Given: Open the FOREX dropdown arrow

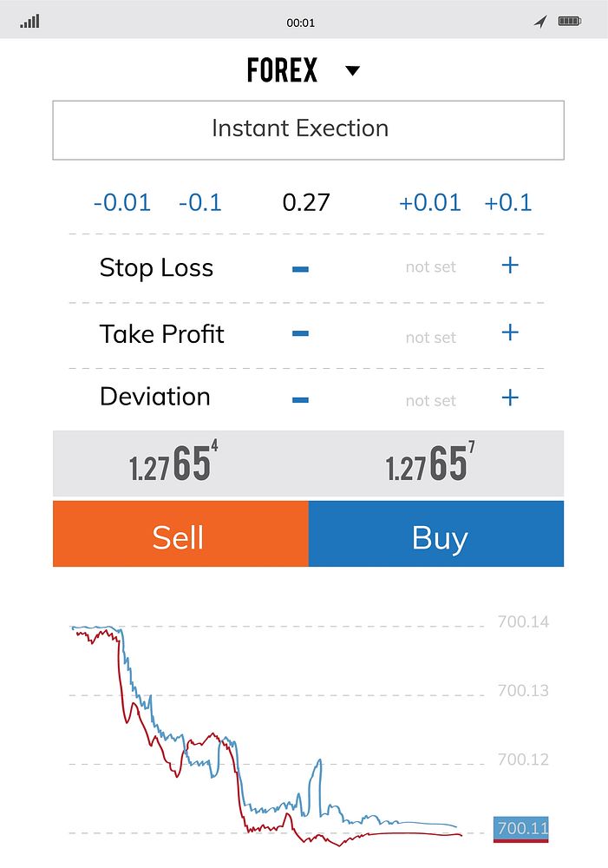Looking at the screenshot, I should 352,70.
